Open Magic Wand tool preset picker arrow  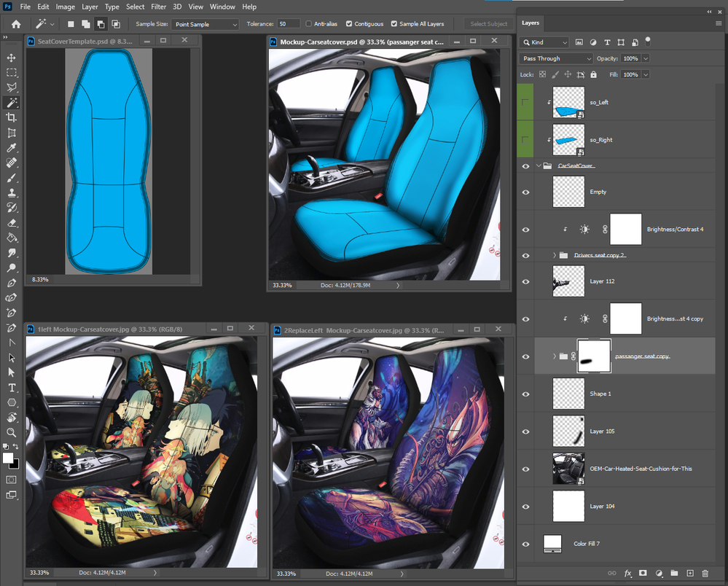click(x=52, y=24)
